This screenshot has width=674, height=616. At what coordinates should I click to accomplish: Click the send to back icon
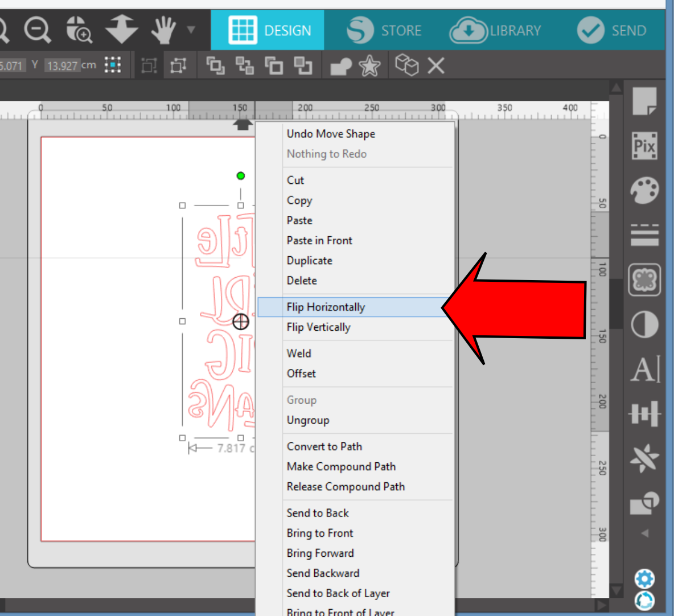(x=245, y=66)
